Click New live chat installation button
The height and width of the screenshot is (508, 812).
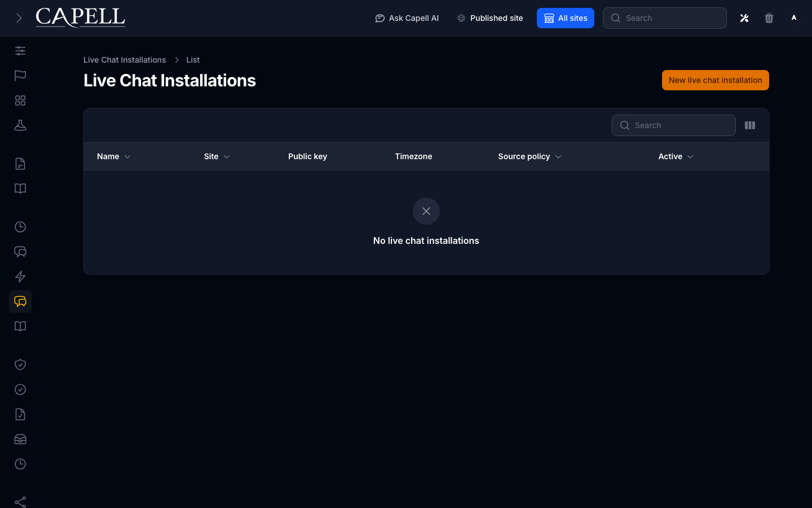(x=715, y=80)
